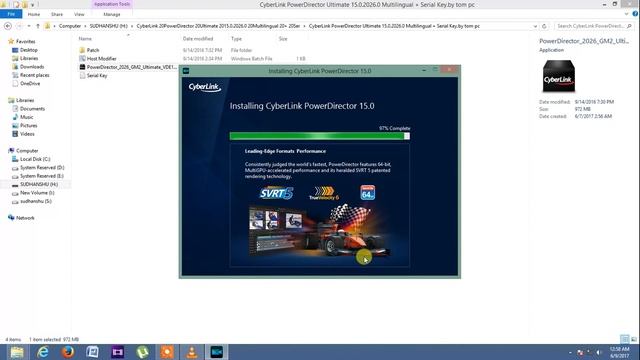Open File Explorer from the taskbar

pos(17,352)
